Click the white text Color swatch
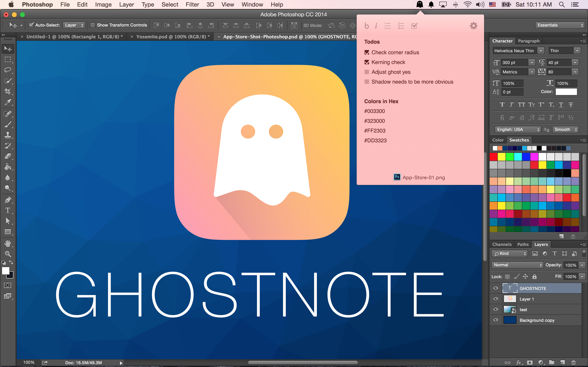 (x=566, y=92)
